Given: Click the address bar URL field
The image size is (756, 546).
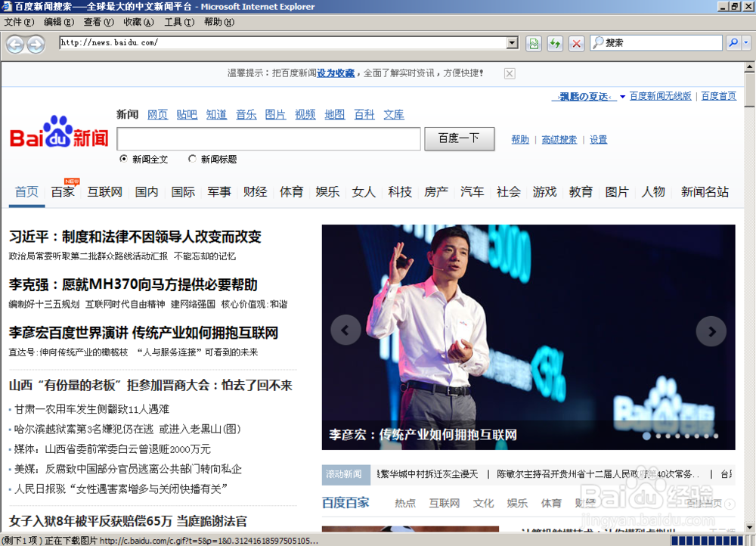Looking at the screenshot, I should tap(283, 43).
